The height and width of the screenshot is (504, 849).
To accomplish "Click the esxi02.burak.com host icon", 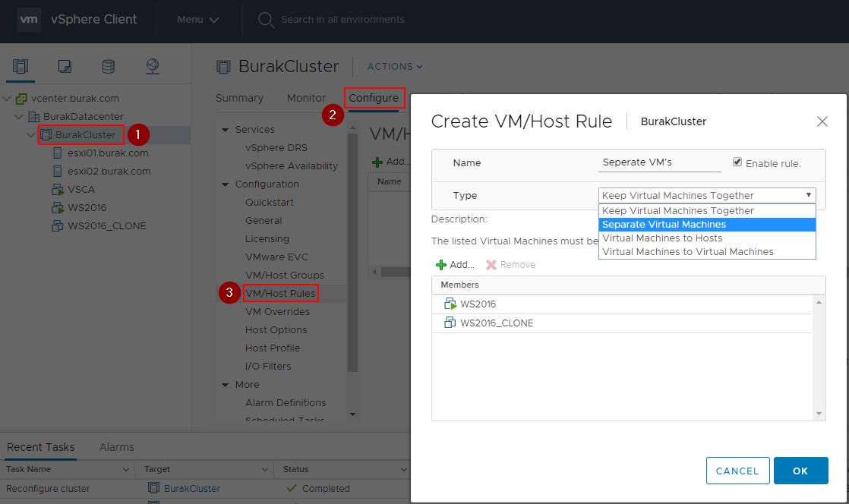I will point(58,171).
